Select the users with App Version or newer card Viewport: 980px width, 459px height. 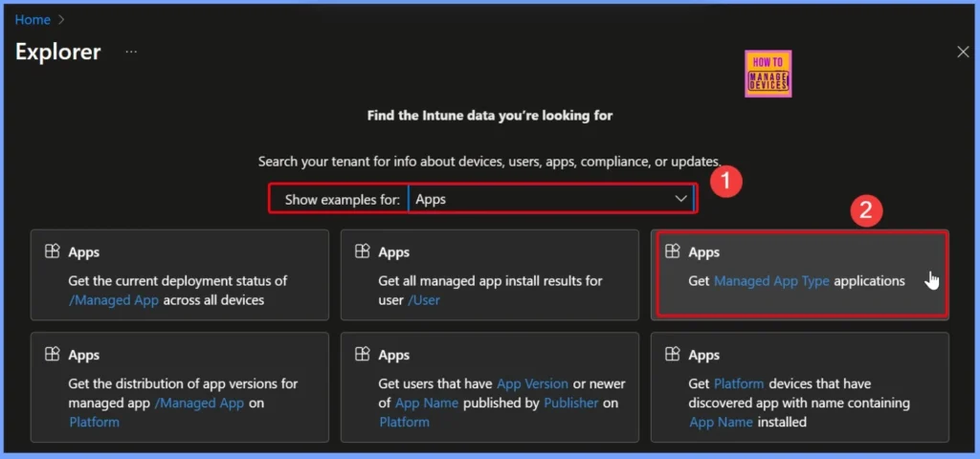click(489, 387)
